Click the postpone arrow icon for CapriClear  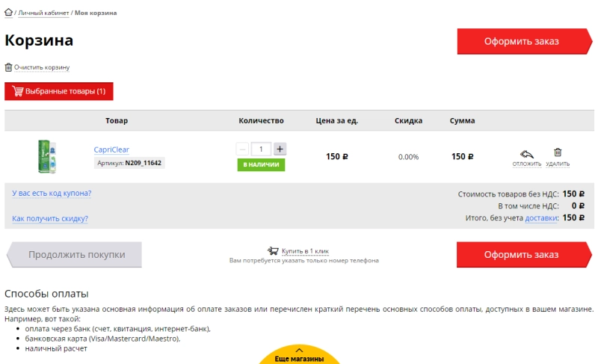click(526, 153)
